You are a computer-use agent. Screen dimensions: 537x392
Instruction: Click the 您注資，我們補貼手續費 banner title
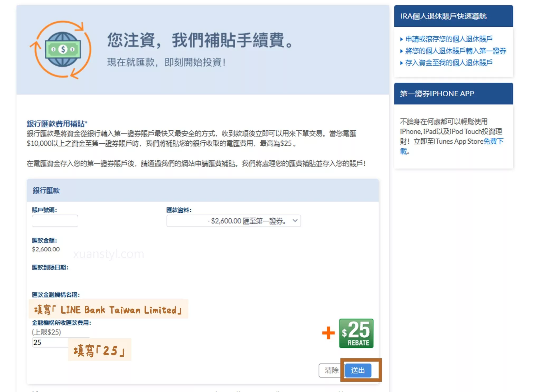(200, 40)
